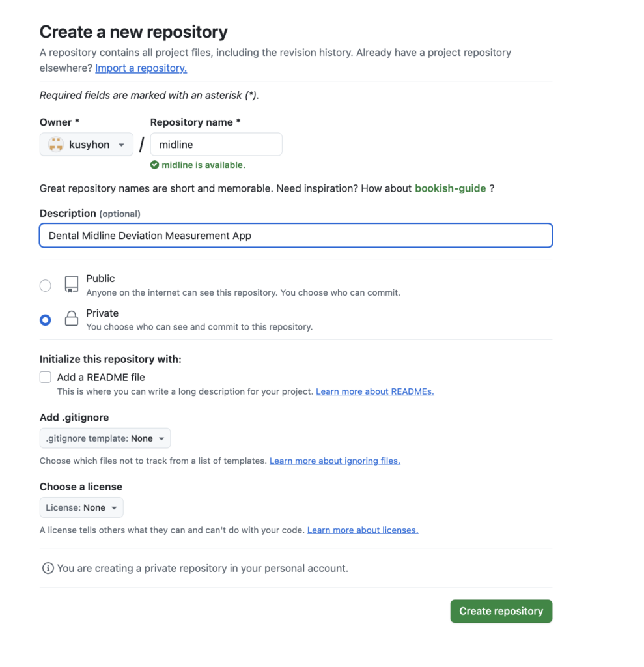Click the Public repository book icon
The height and width of the screenshot is (667, 644).
pos(72,284)
